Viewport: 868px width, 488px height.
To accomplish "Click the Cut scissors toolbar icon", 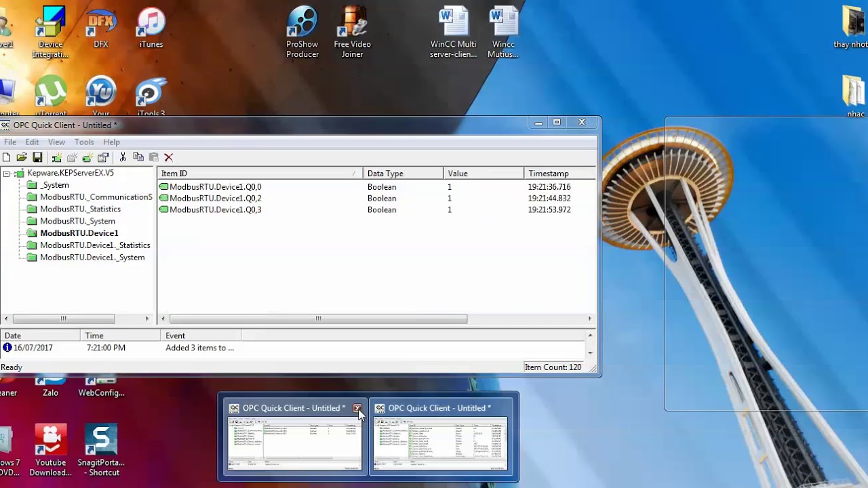I will pyautogui.click(x=123, y=157).
